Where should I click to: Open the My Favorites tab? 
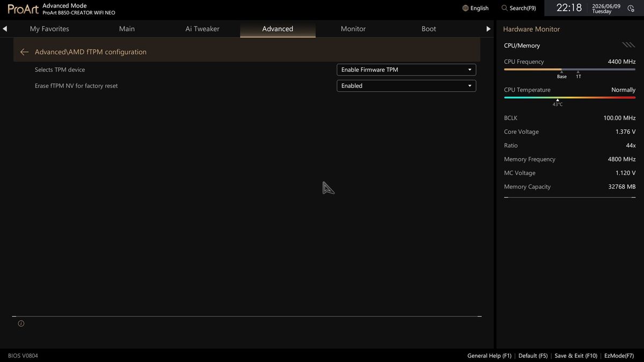tap(49, 29)
